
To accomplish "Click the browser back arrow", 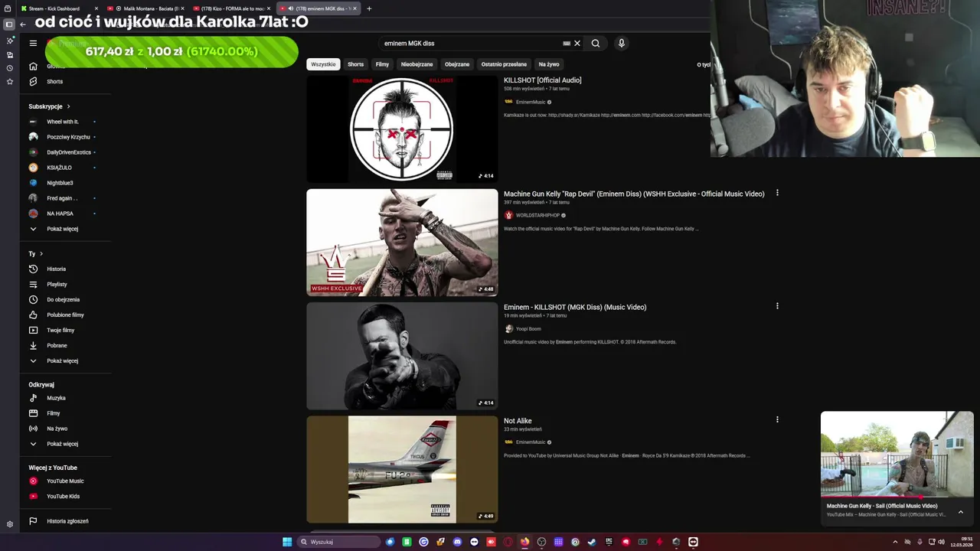I will click(23, 24).
